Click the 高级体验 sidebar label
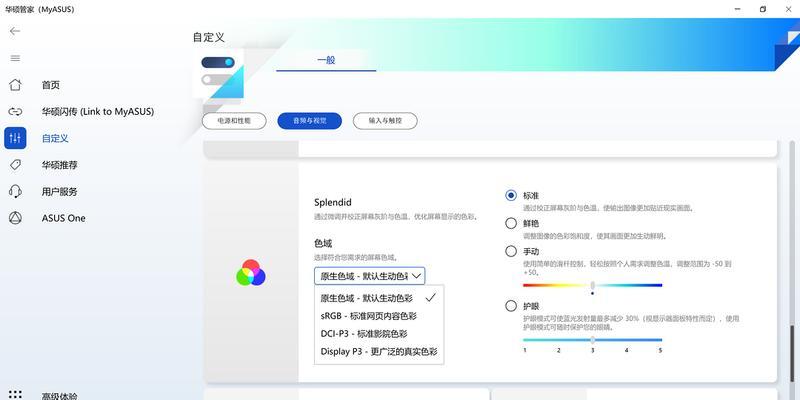 pos(60,396)
